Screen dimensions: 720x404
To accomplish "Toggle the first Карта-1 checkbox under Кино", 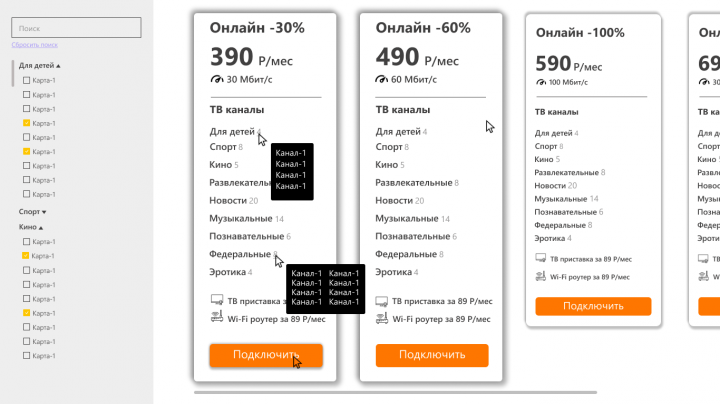I will point(27,242).
